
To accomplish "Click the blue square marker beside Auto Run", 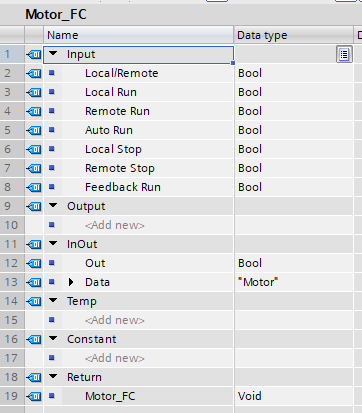I will 52,130.
